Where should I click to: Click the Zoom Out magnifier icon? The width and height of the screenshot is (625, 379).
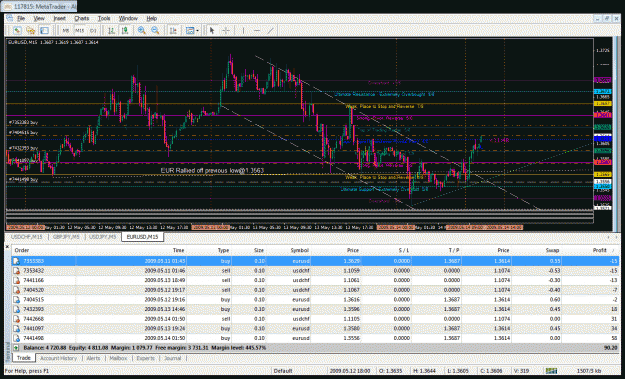155,30
